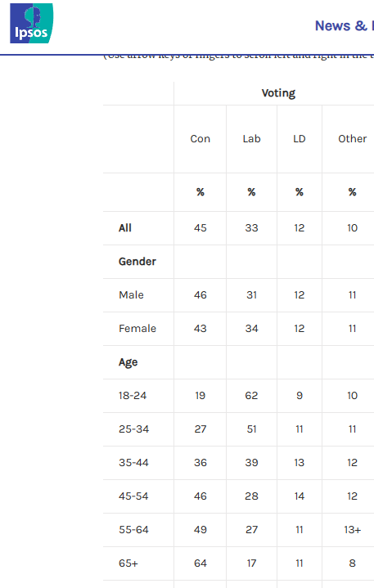Click the LD column header
Image resolution: width=374 pixels, height=588 pixels.
tap(299, 139)
